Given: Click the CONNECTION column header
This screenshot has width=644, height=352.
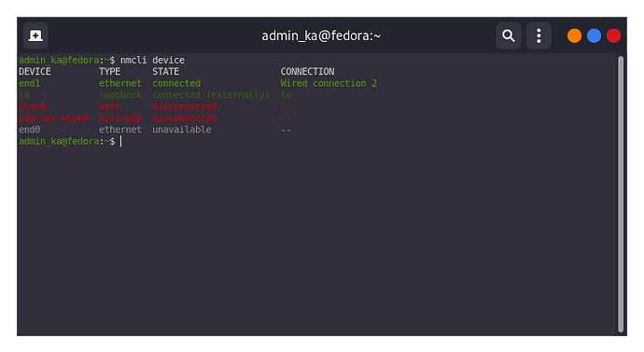Looking at the screenshot, I should 307,72.
